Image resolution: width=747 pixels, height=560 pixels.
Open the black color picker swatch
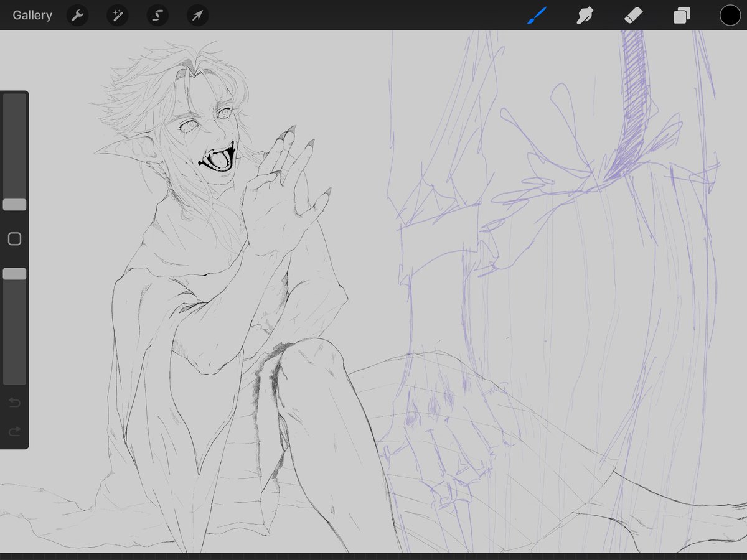[730, 15]
